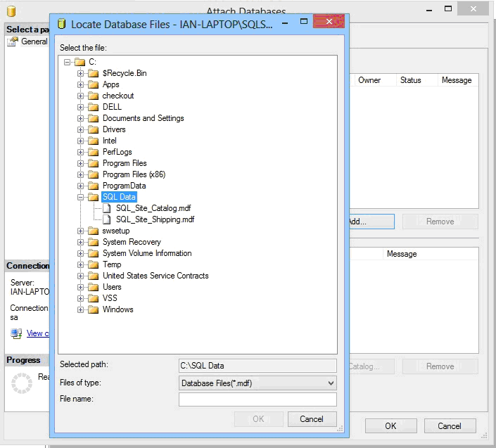Collapse the SQL Data folder node

(81, 197)
